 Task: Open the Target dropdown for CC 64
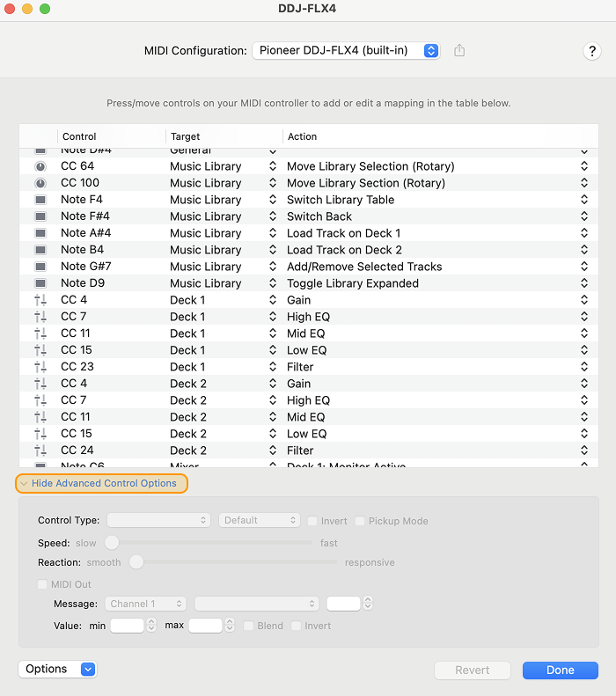[x=273, y=166]
